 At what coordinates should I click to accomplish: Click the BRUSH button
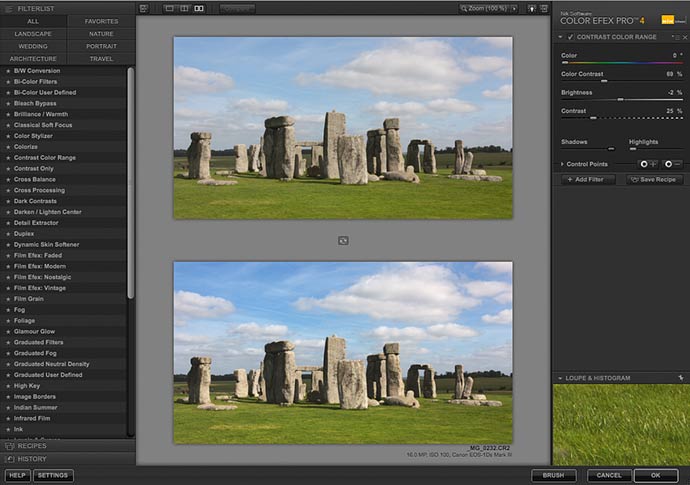553,475
